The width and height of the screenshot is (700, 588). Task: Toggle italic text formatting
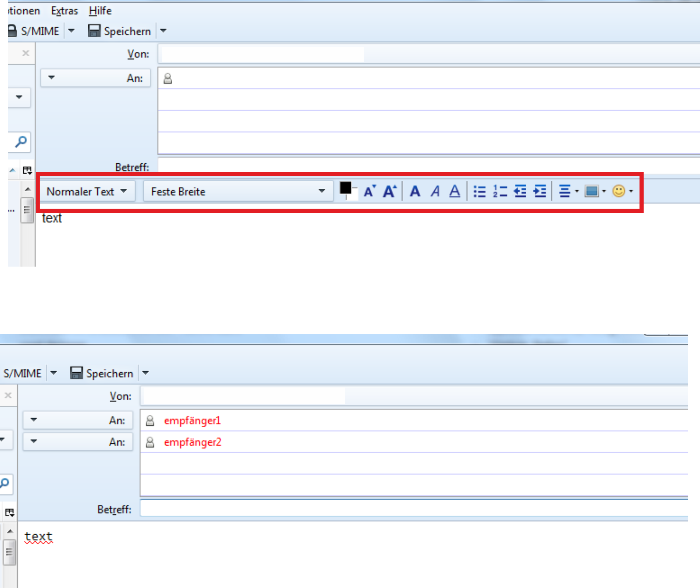coord(435,191)
